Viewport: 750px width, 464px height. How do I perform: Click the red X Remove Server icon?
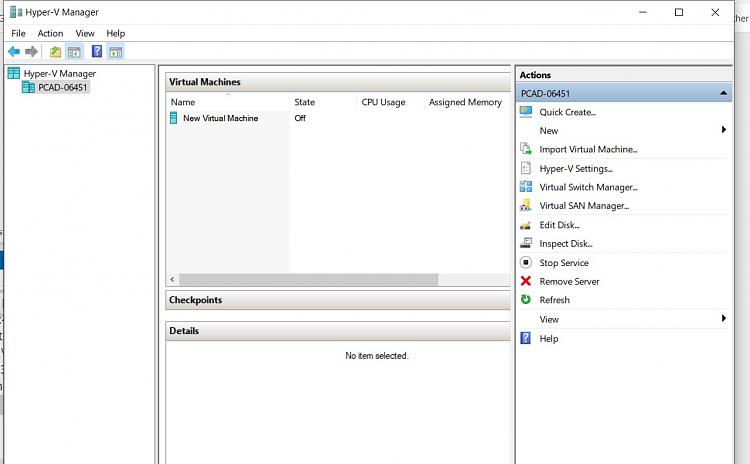coord(526,281)
